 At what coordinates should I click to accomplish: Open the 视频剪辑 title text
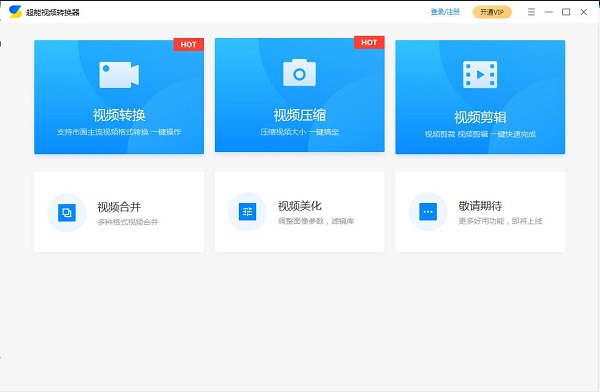point(480,117)
